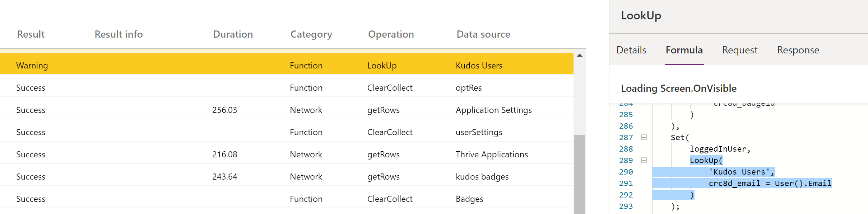Screen dimensions: 868x214
Task: Click the Category column header
Action: (311, 34)
